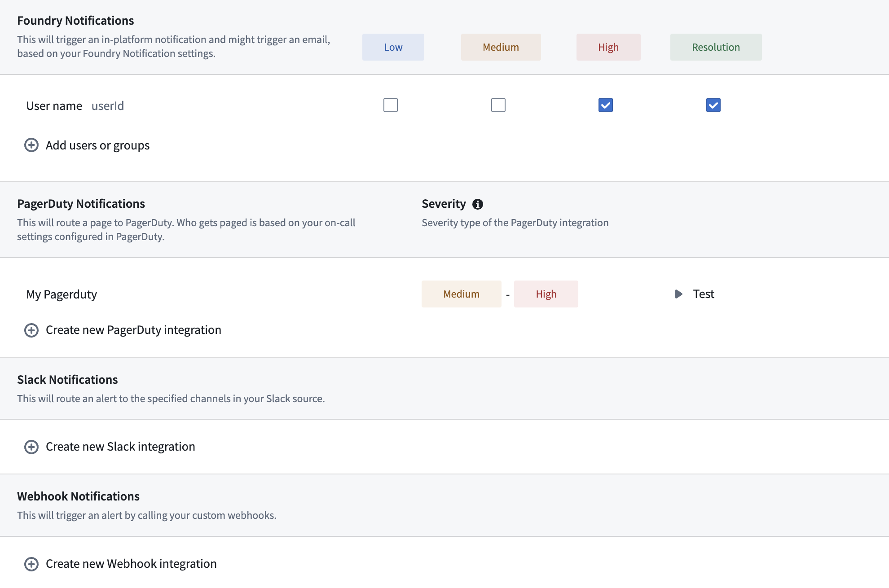Screen dimensions: 889x588
Task: Select the Resolution severity badge
Action: [715, 47]
